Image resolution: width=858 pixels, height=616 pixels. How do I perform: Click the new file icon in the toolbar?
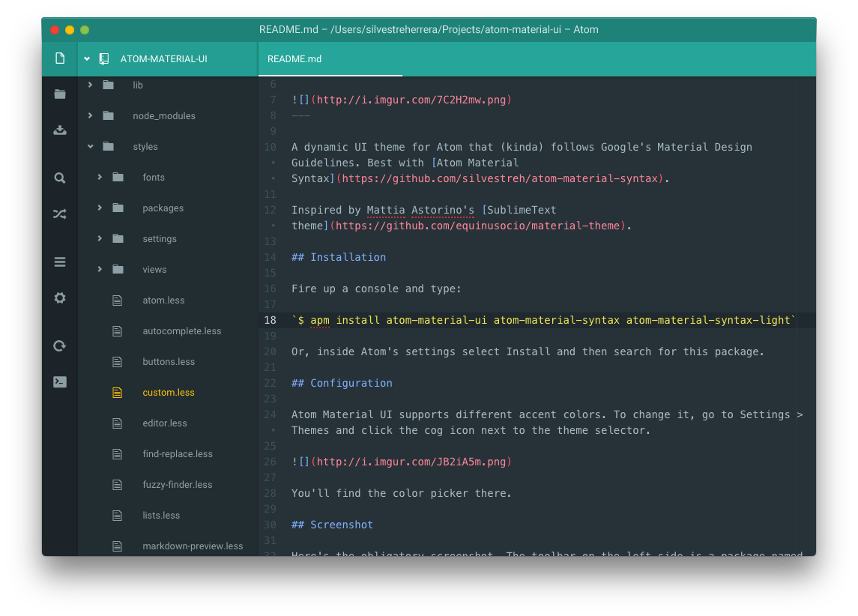click(60, 58)
